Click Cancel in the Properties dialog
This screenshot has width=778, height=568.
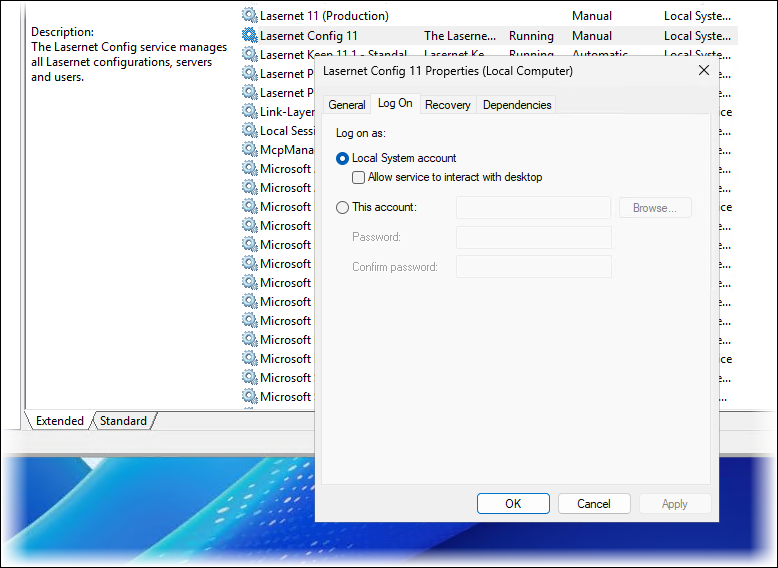click(594, 504)
